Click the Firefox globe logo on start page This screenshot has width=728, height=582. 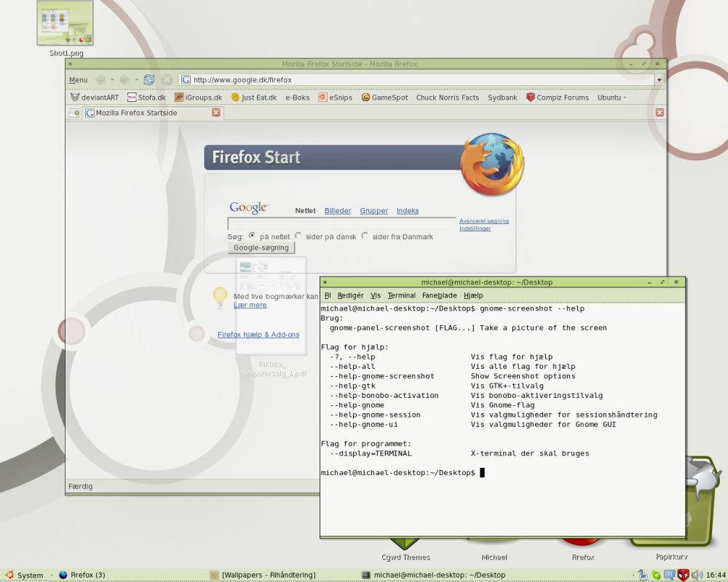tap(492, 164)
